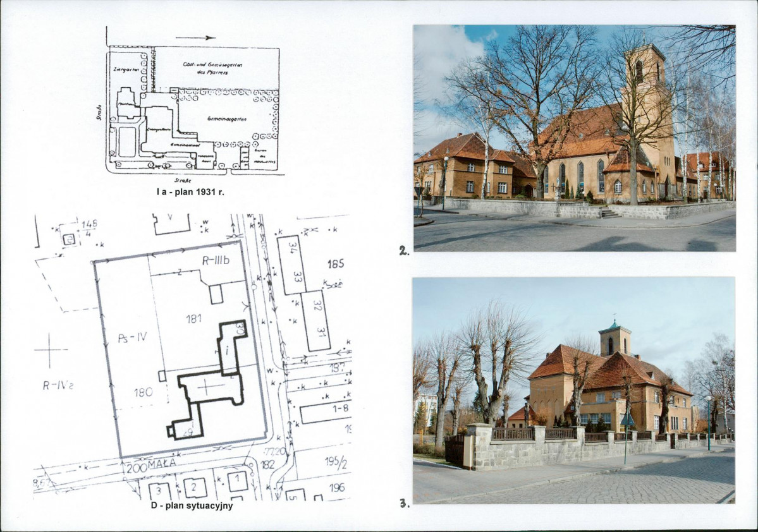Click the building numbered "32 31"
The width and height of the screenshot is (758, 532).
click(x=316, y=320)
